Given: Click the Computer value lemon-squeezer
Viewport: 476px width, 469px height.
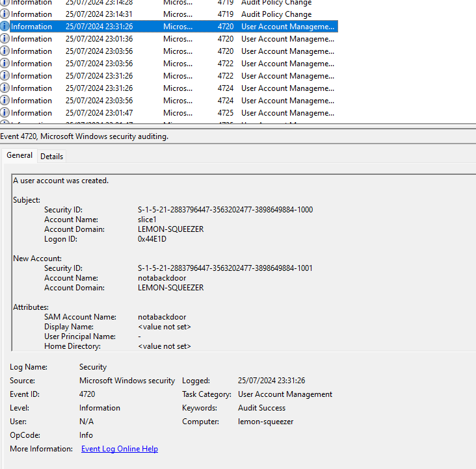Looking at the screenshot, I should pos(265,422).
